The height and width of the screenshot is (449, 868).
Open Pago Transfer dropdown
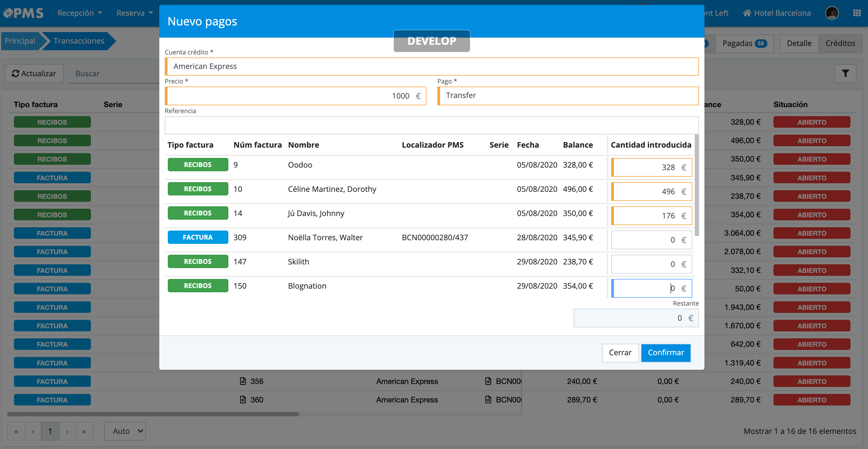568,96
